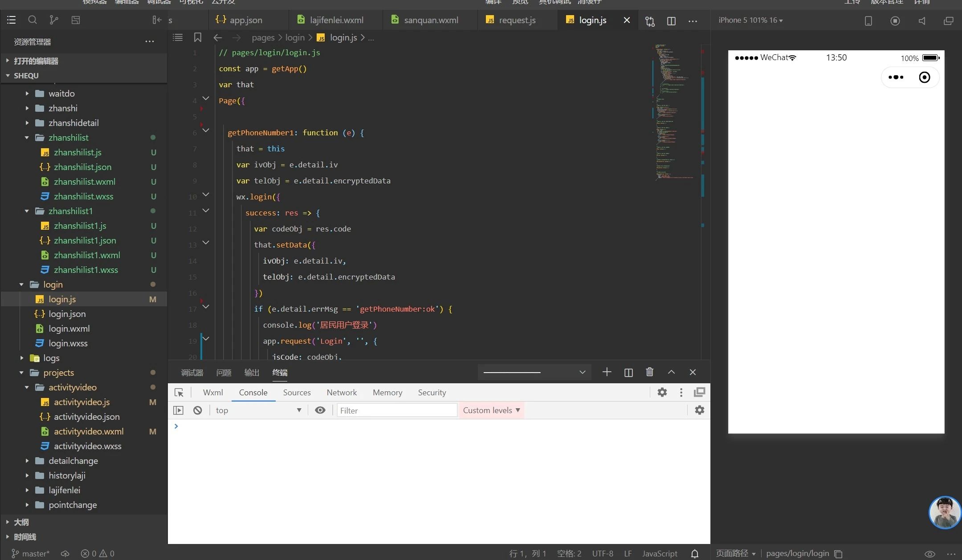The height and width of the screenshot is (560, 962).
Task: Open iPhone 5 device selector dropdown
Action: [x=750, y=20]
